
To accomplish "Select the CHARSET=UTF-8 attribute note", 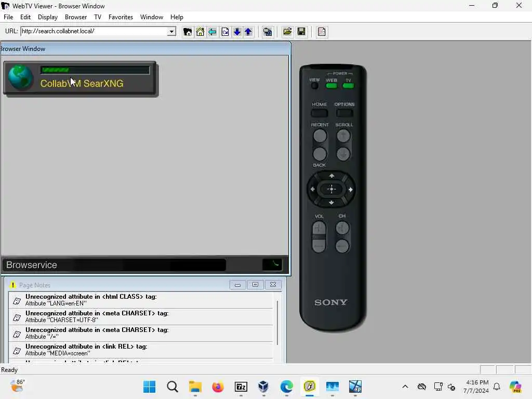I will [x=140, y=316].
